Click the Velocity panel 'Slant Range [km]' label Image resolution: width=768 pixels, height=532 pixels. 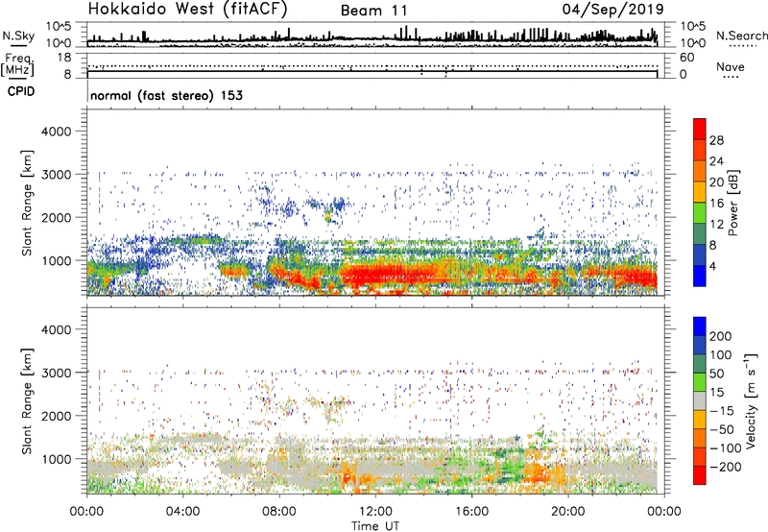[27, 401]
